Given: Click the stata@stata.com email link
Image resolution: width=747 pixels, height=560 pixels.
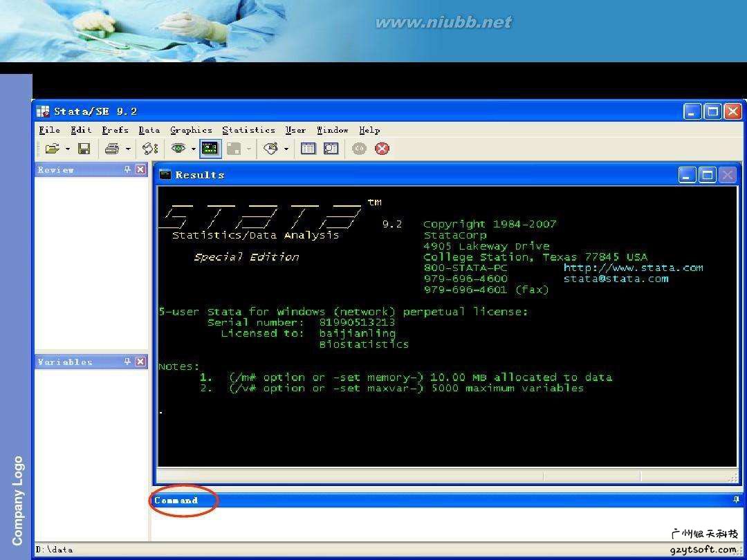Looking at the screenshot, I should point(616,279).
